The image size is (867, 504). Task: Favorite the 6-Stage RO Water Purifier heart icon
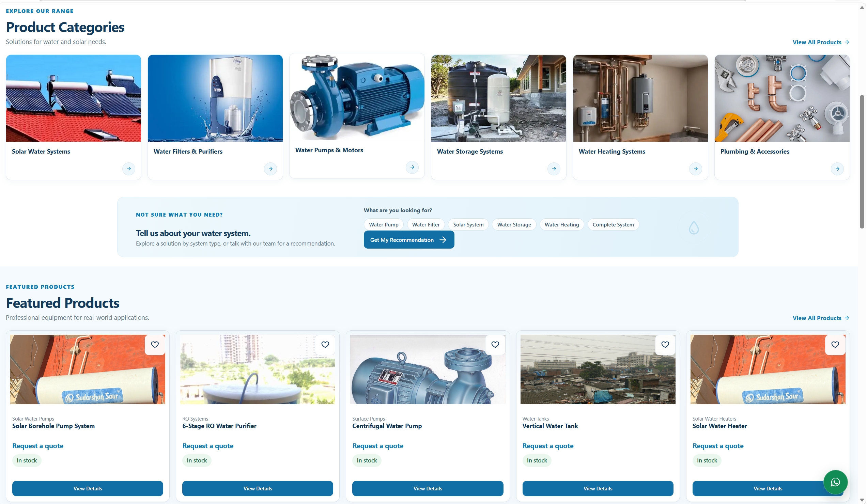pos(325,345)
